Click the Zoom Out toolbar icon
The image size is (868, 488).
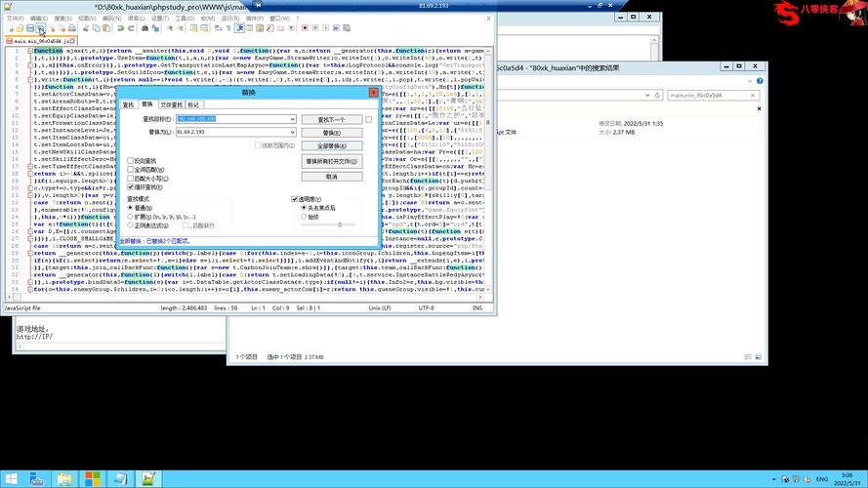180,28
